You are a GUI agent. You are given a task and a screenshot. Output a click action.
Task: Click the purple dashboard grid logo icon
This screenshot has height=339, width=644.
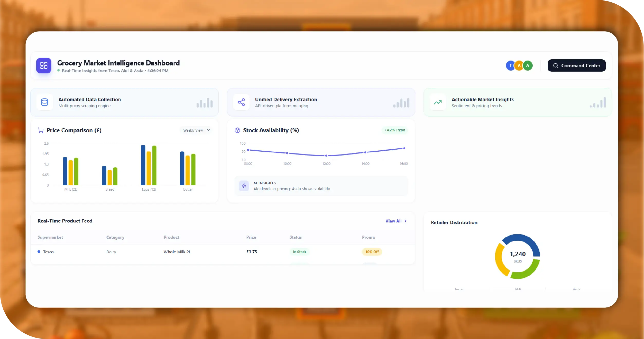(x=44, y=65)
